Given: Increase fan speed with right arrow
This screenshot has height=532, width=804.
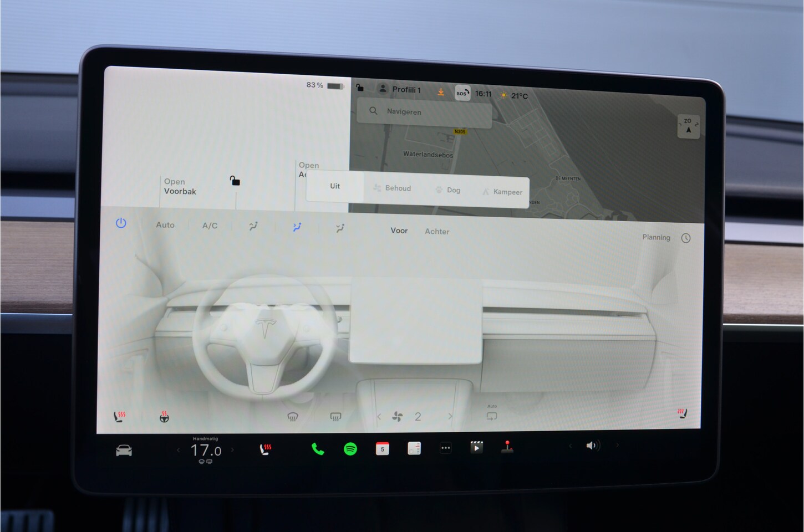Looking at the screenshot, I should 450,416.
